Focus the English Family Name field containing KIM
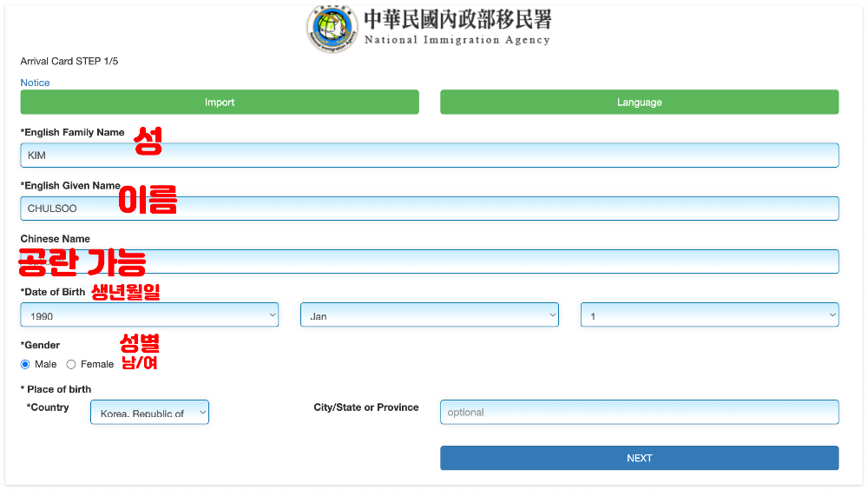Viewport: 868px width, 490px height. click(430, 156)
